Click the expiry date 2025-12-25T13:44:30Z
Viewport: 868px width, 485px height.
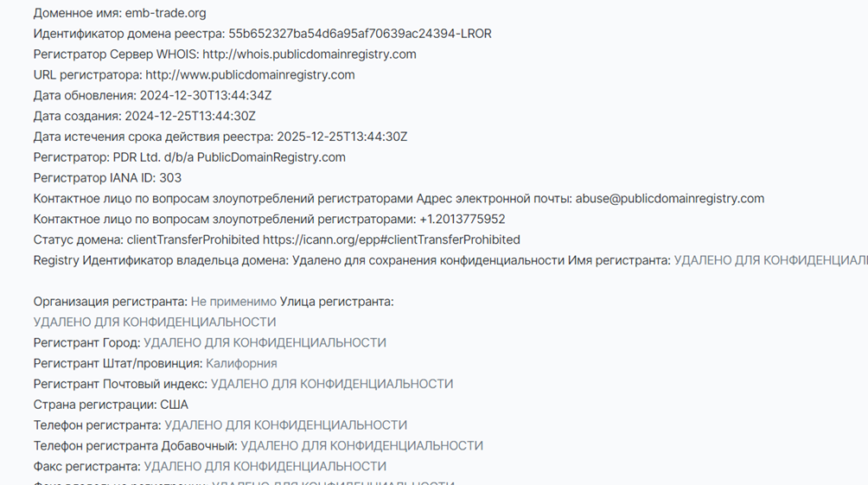(x=341, y=137)
